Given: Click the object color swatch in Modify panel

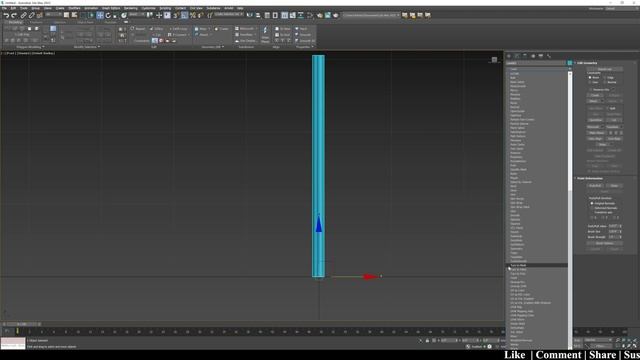Looking at the screenshot, I should coord(570,63).
